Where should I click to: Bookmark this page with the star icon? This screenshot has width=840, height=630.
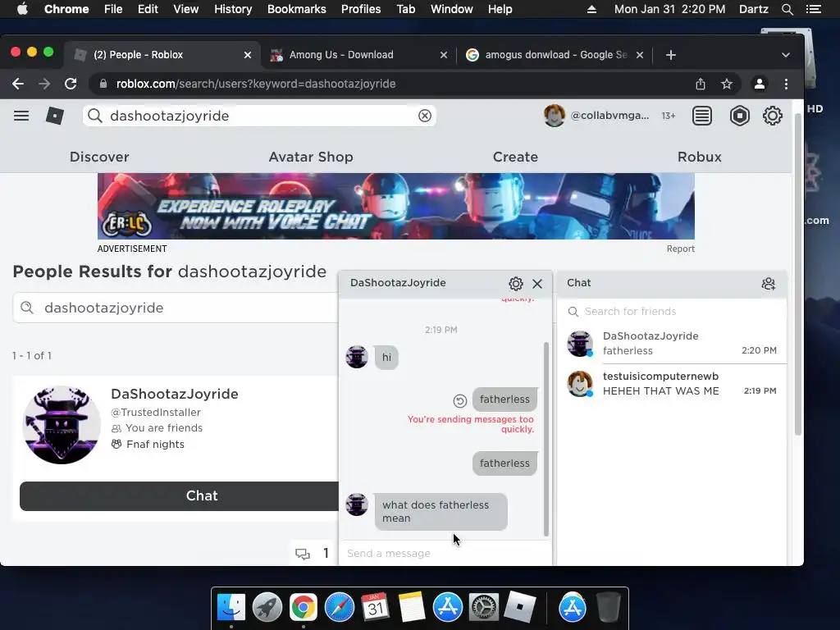coord(727,84)
